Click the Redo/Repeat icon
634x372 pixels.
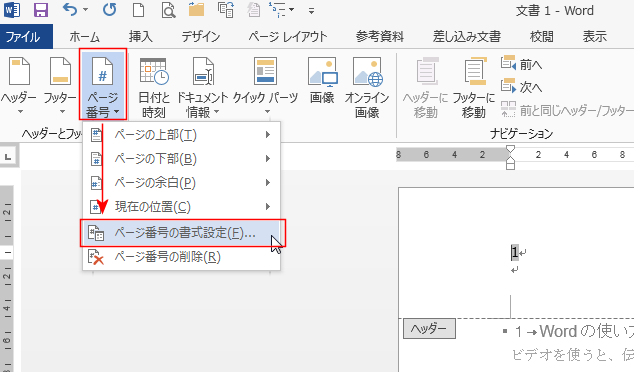[109, 10]
